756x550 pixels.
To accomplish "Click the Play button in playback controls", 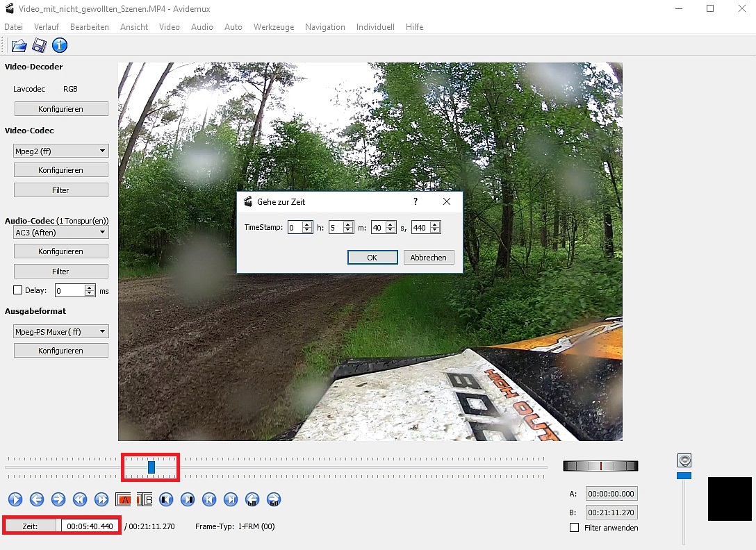I will (x=15, y=499).
